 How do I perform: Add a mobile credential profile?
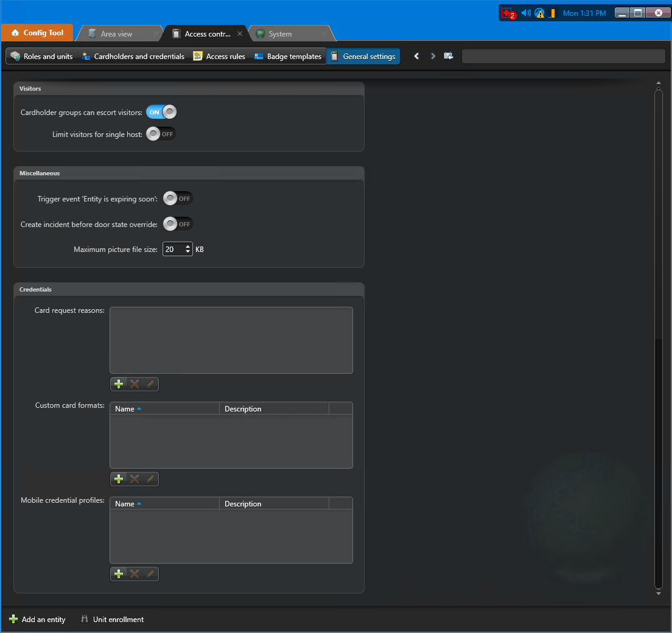coord(119,573)
